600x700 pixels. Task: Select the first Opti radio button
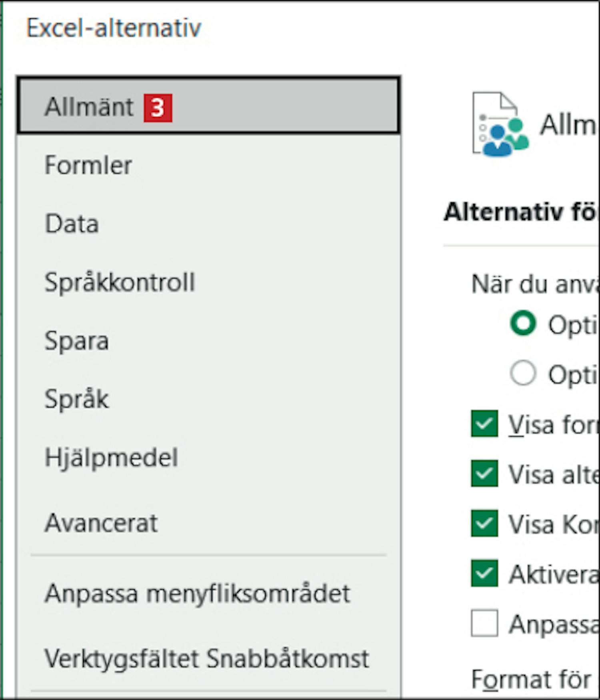pyautogui.click(x=523, y=323)
